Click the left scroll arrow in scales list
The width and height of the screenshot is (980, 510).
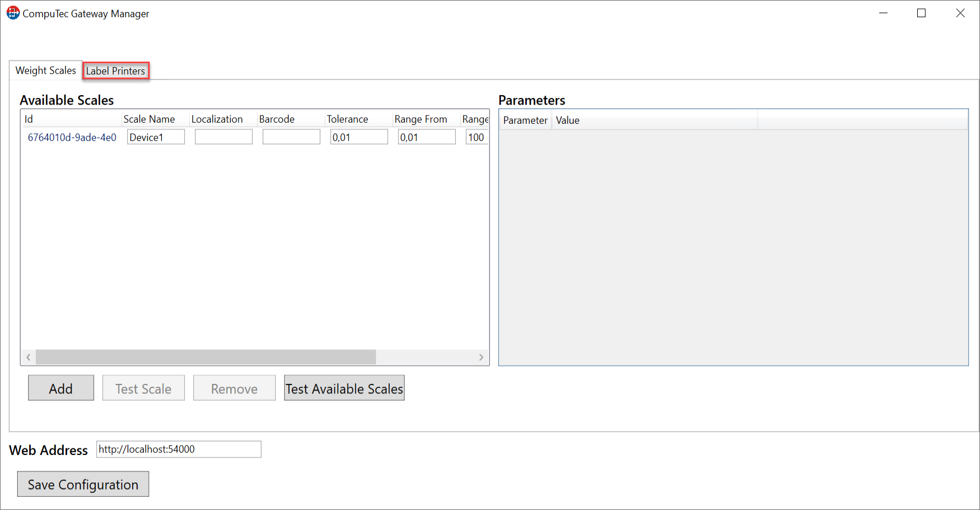click(x=29, y=358)
